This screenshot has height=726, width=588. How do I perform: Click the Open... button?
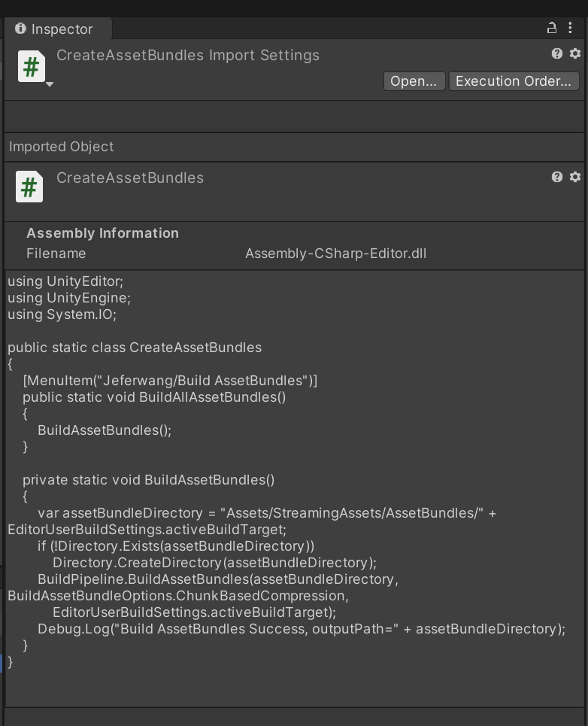(x=414, y=81)
